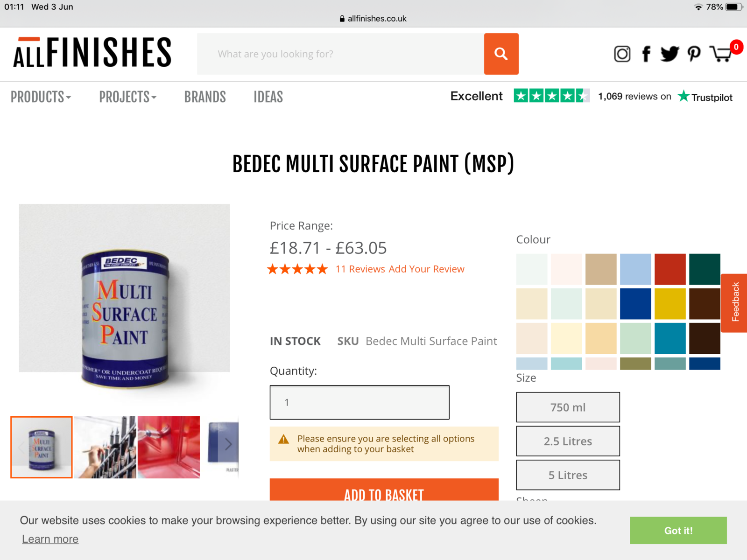Open the Twitter bird icon
Viewport: 747px width, 560px height.
coord(669,54)
